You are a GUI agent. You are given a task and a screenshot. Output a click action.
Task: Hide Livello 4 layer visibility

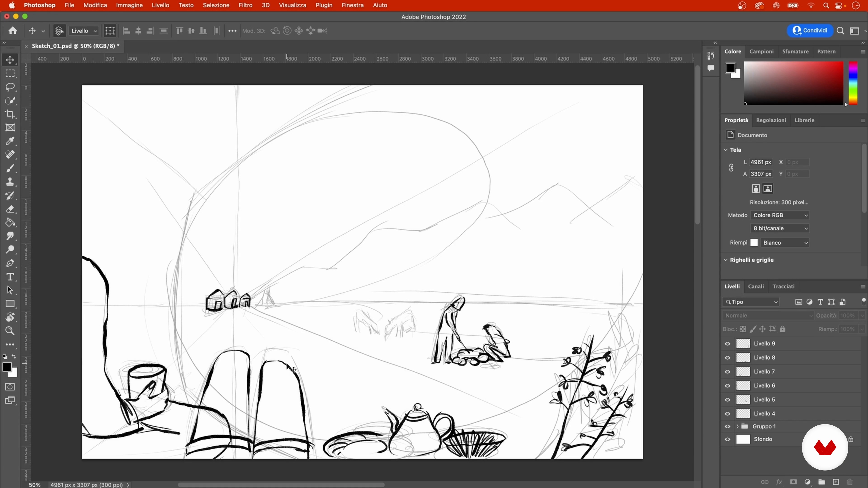pos(727,414)
